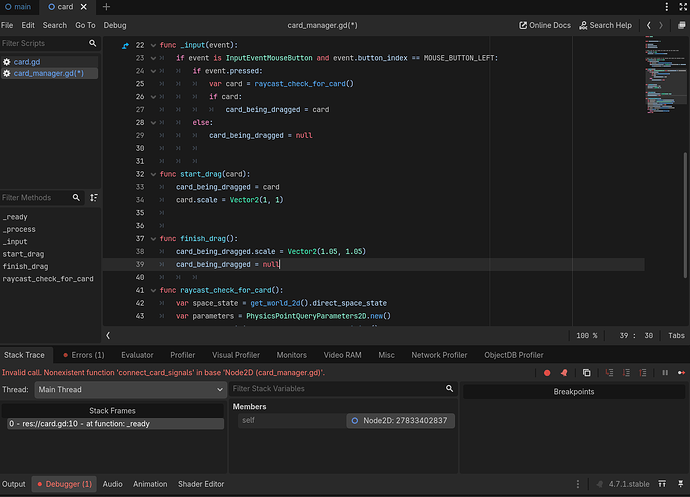Toggle ignore error breaks bell icon in debugger
This screenshot has height=497, width=690.
[x=564, y=373]
